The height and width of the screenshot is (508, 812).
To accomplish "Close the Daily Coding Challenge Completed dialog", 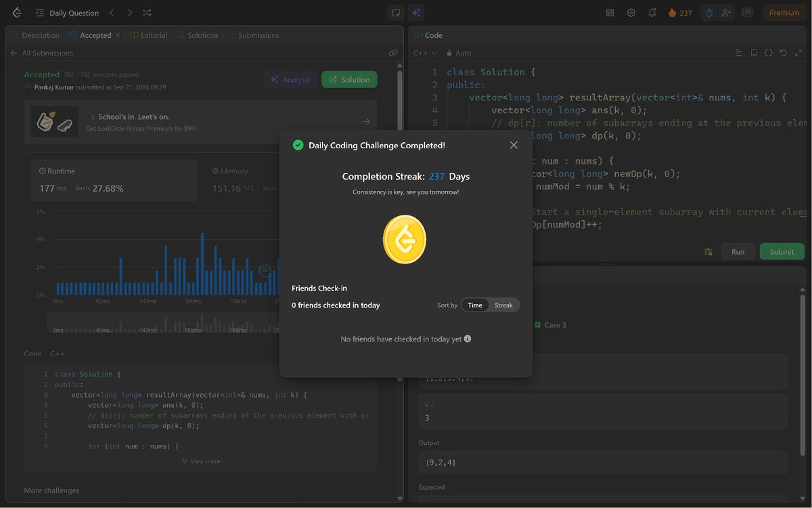I will pos(514,145).
